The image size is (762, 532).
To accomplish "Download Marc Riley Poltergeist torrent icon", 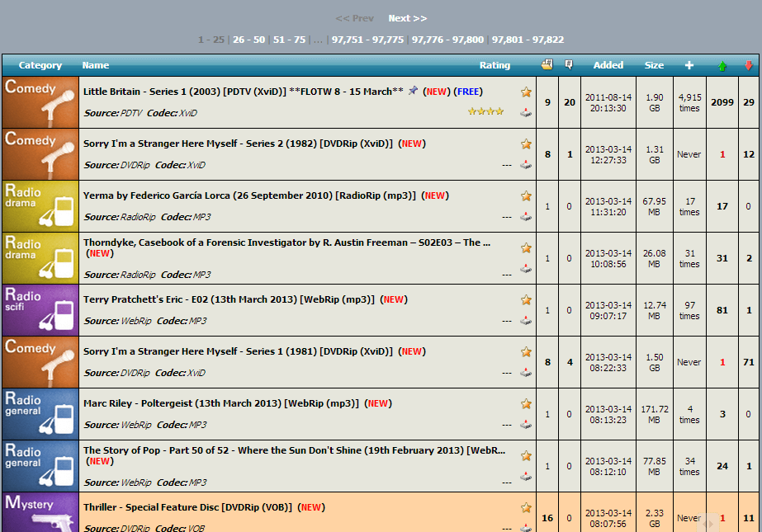I will [526, 424].
